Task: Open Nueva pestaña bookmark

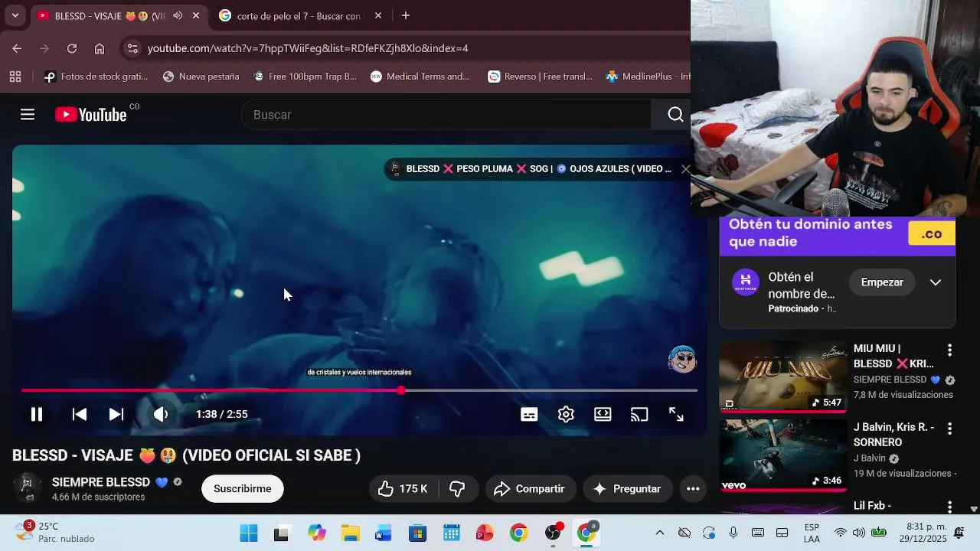Action: click(x=201, y=77)
